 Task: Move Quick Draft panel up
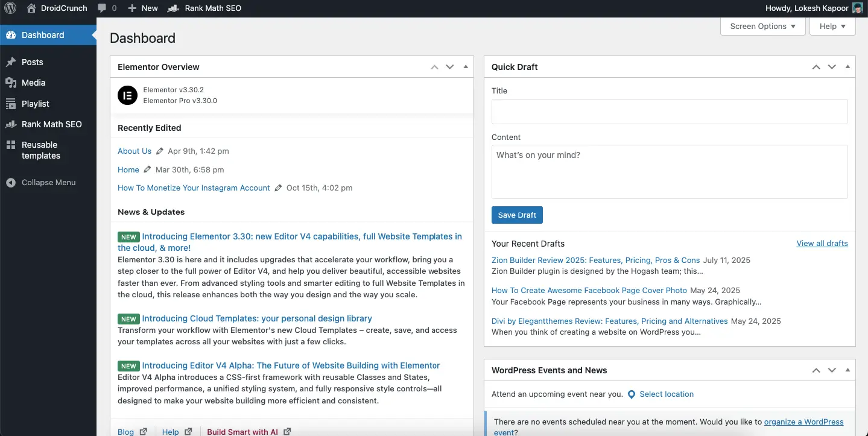pos(816,67)
